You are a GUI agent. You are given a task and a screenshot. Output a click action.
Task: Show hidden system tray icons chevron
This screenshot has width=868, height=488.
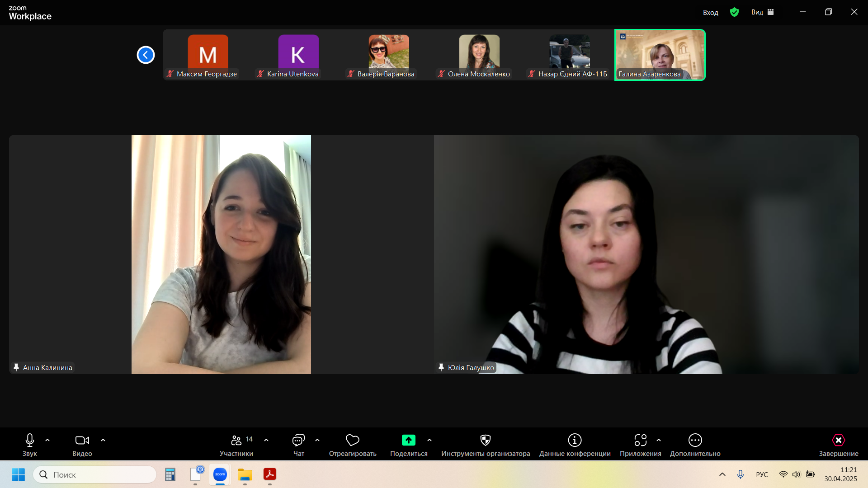click(722, 474)
